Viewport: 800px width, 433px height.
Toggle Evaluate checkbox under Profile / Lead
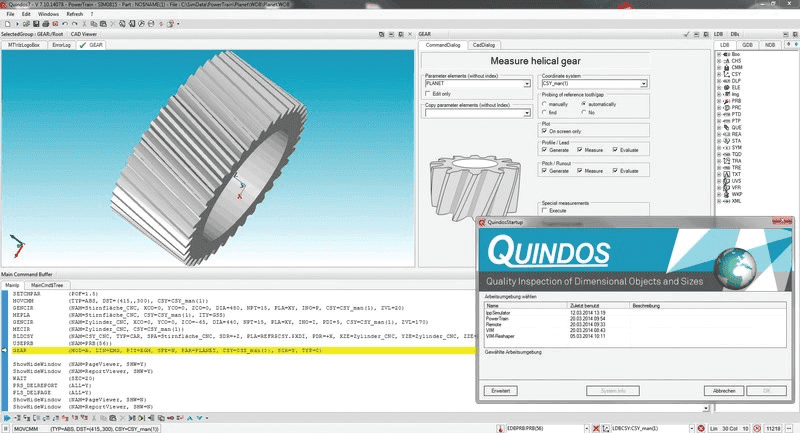615,150
